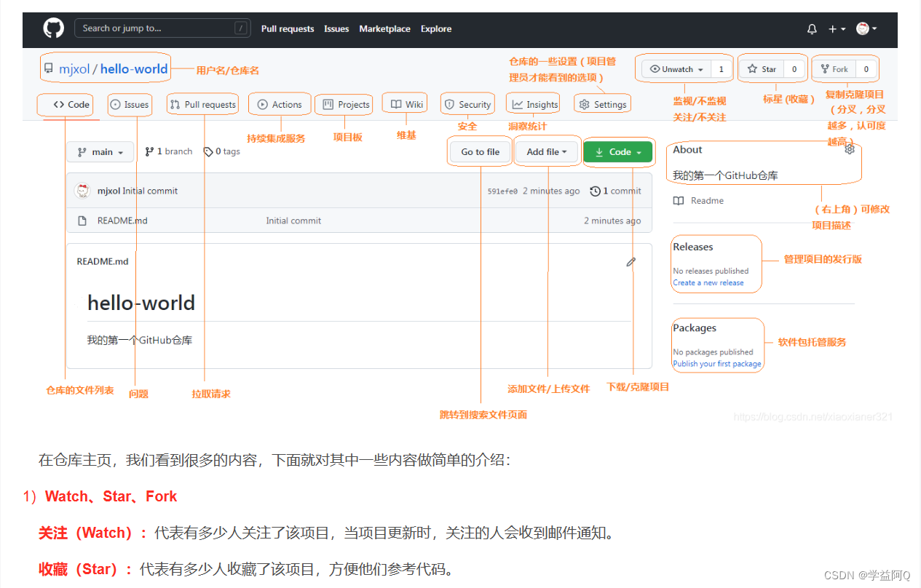This screenshot has height=588, width=921.
Task: Open the README.md file row
Action: 359,220
